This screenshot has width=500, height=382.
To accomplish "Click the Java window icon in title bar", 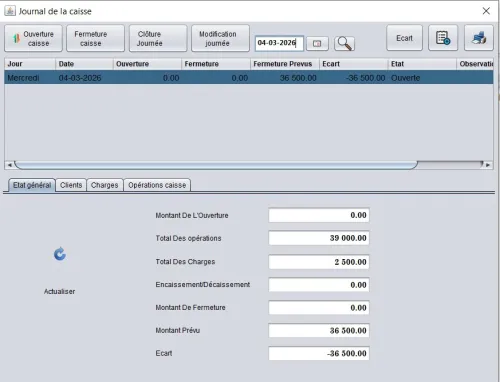I will click(x=10, y=11).
